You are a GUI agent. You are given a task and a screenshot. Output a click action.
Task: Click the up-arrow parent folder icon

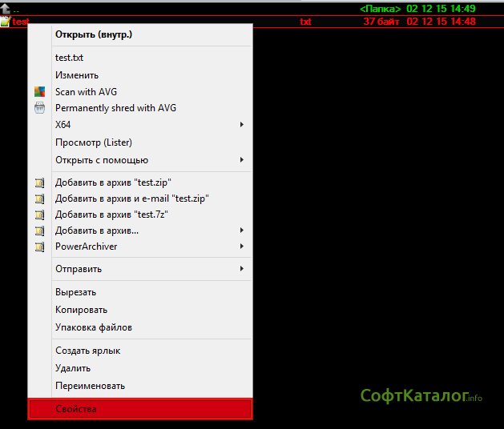[5, 8]
